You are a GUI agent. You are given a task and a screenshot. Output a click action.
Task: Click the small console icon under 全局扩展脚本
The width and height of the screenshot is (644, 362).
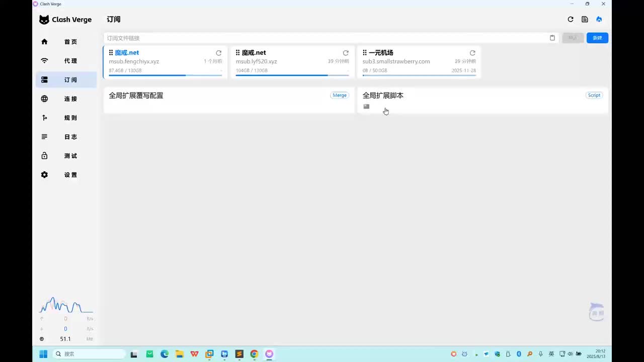(366, 107)
